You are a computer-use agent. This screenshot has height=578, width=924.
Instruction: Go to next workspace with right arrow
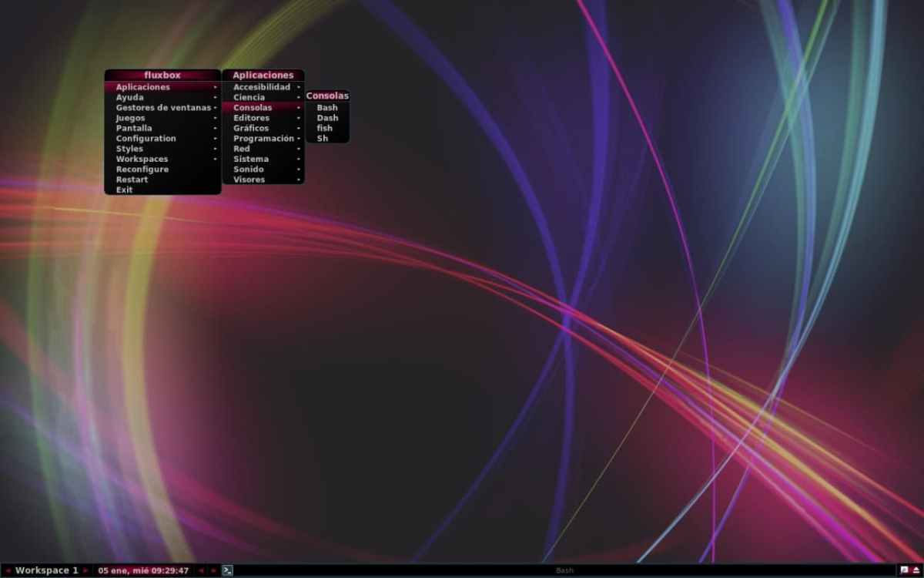85,570
